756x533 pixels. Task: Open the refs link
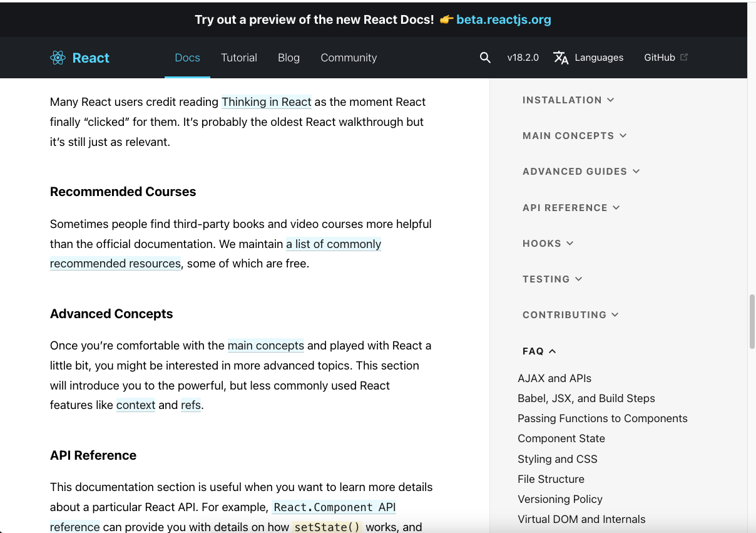(191, 405)
